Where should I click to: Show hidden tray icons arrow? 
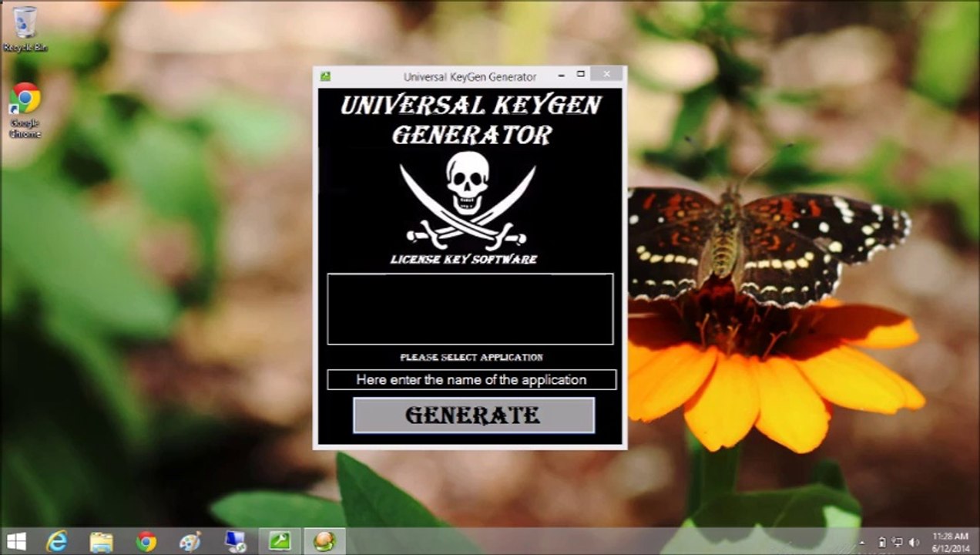click(x=862, y=543)
